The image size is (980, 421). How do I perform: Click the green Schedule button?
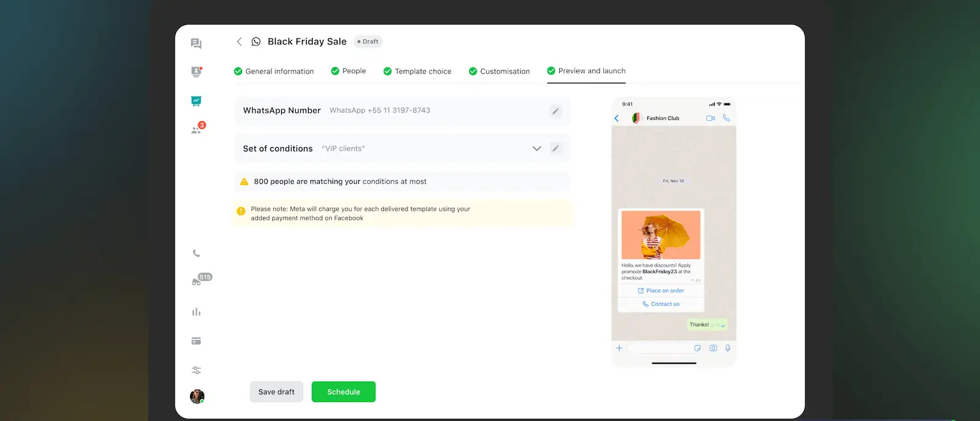pos(344,392)
